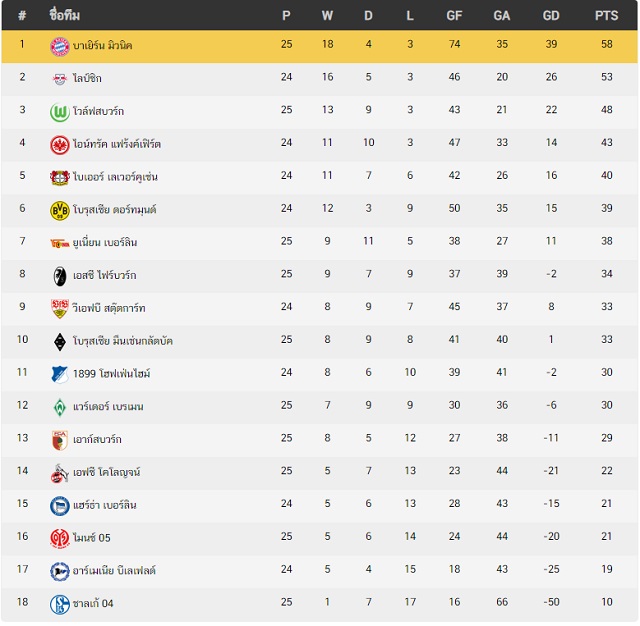The image size is (640, 626).
Task: Open team name อาร์เมเนีย บีเลเฟลด์
Action: 114,571
